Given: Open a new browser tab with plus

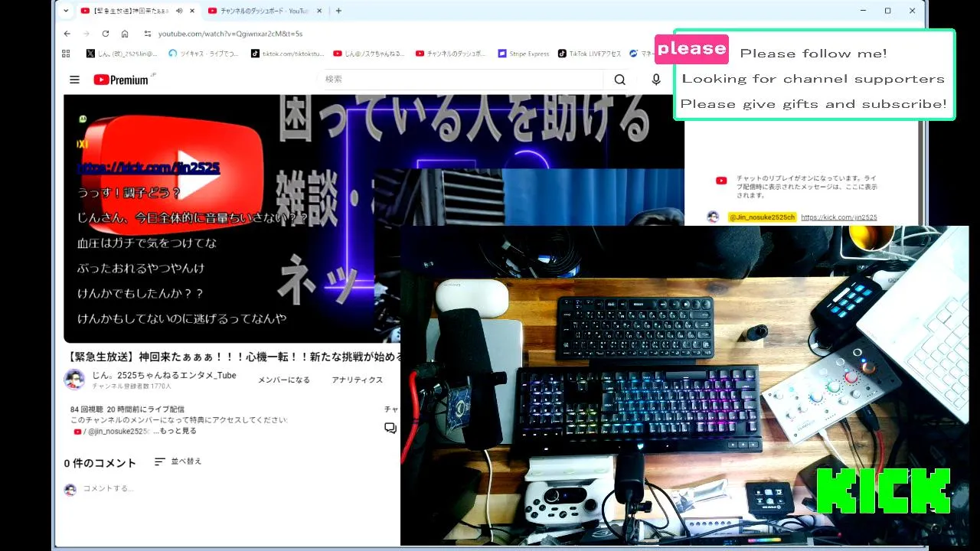Looking at the screenshot, I should click(x=338, y=11).
